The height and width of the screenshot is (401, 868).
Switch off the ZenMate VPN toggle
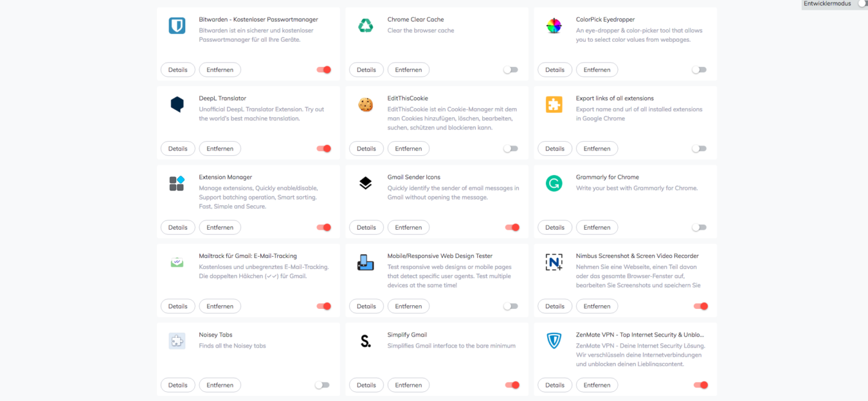pyautogui.click(x=701, y=385)
